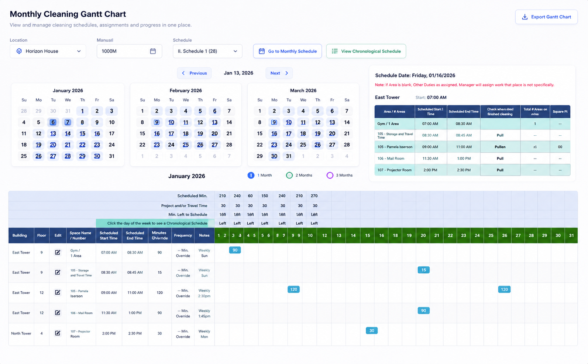588x364 pixels.
Task: Select March 19 in the March 2026 calendar
Action: [317, 134]
